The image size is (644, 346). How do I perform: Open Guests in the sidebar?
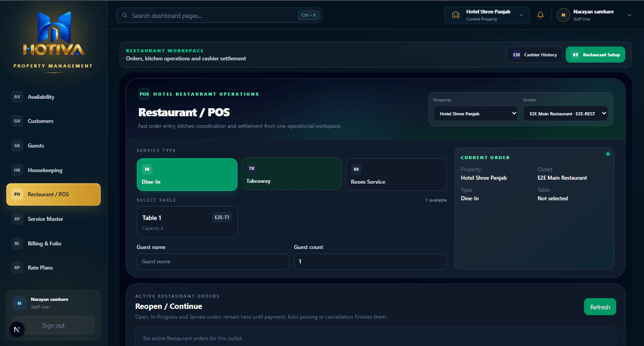tap(53, 146)
